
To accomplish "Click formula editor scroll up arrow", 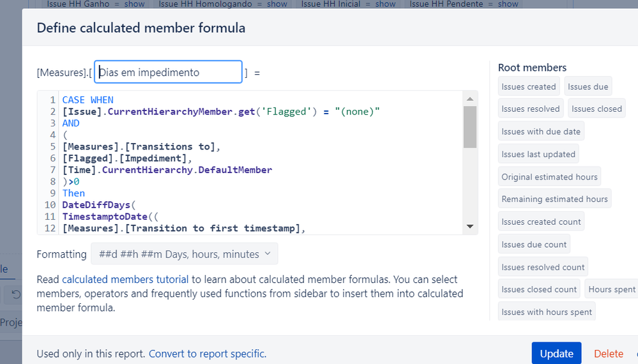I will tap(470, 99).
